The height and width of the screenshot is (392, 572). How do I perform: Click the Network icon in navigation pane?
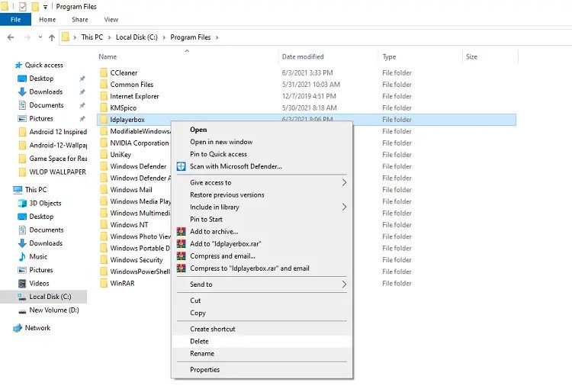coord(18,328)
